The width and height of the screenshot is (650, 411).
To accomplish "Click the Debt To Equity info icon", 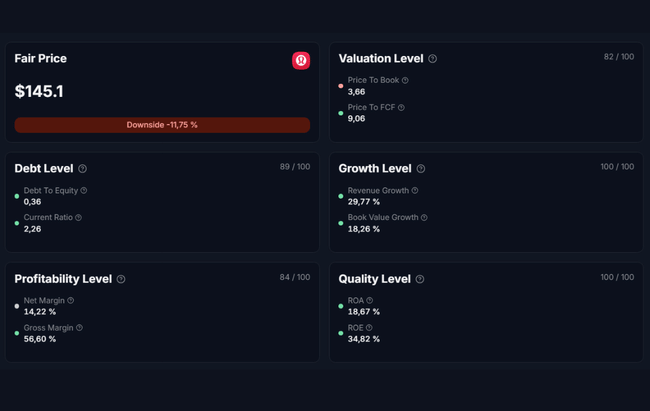I will pos(84,190).
